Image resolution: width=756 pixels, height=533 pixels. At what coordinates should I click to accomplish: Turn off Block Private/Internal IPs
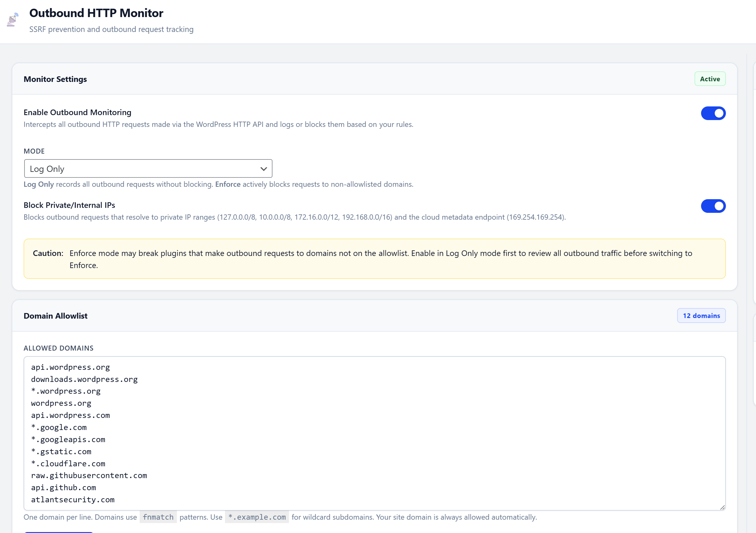pos(713,206)
